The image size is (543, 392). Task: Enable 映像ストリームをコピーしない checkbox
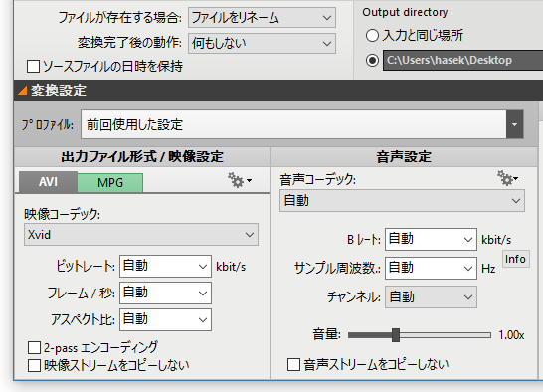(34, 366)
